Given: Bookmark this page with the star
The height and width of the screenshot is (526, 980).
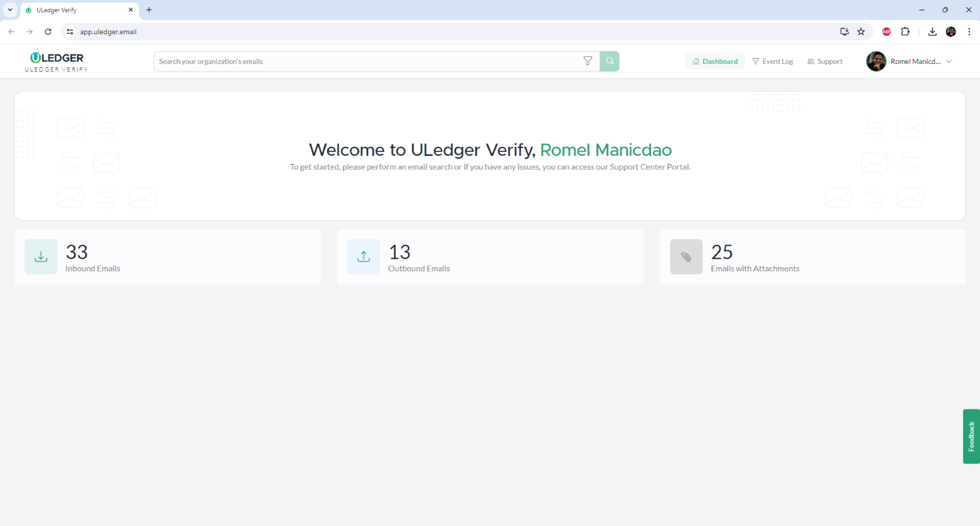Looking at the screenshot, I should click(861, 32).
